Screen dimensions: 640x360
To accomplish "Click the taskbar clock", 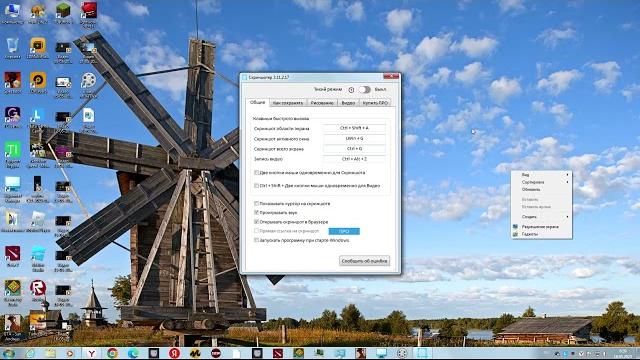I will click(x=624, y=353).
